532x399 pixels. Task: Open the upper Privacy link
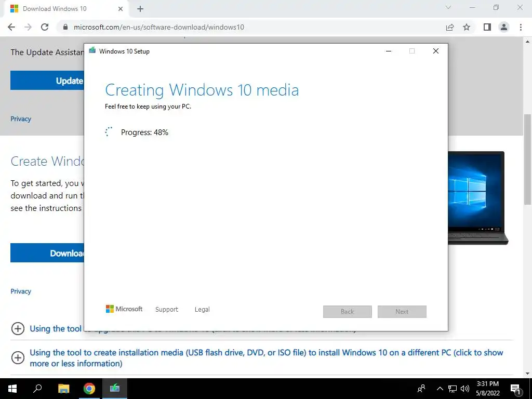click(21, 119)
